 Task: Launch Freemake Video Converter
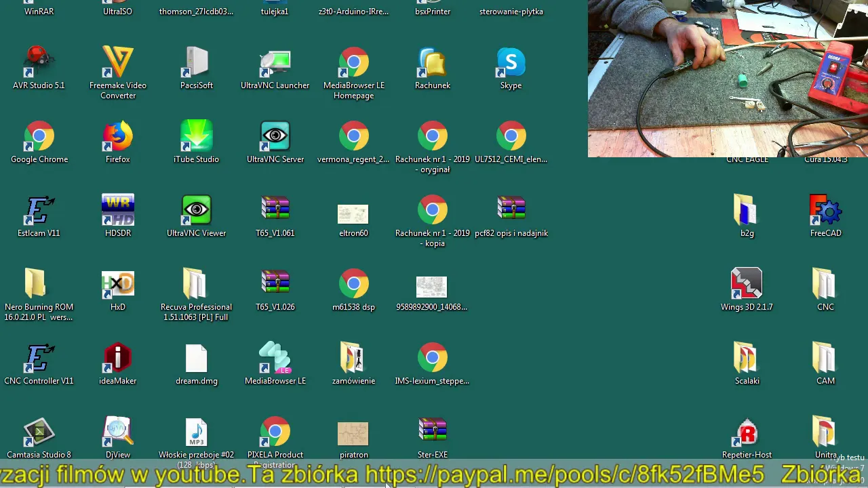[118, 73]
